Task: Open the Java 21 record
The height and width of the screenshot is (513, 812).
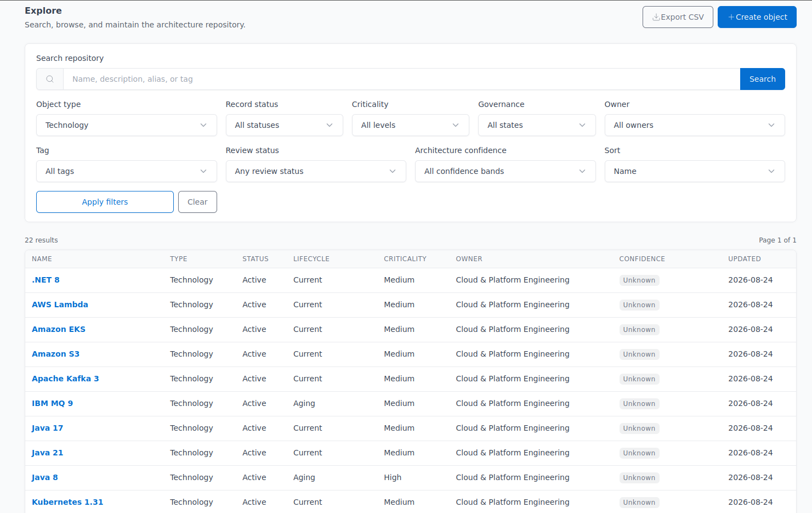Action: tap(47, 453)
